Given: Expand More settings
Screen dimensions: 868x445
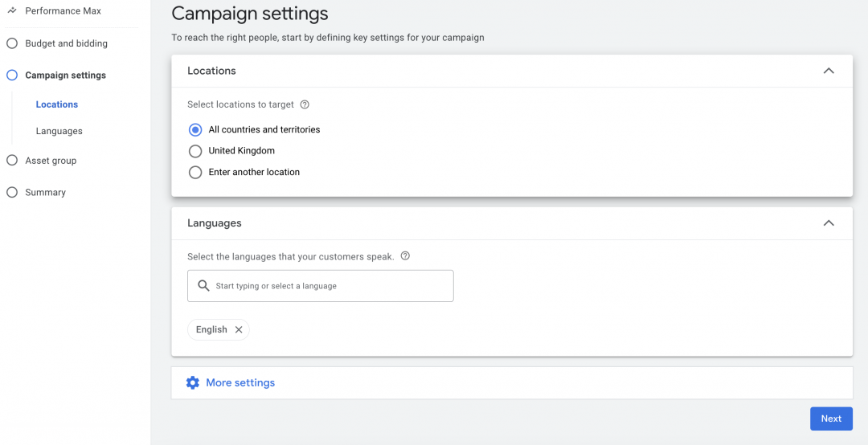Looking at the screenshot, I should 240,383.
